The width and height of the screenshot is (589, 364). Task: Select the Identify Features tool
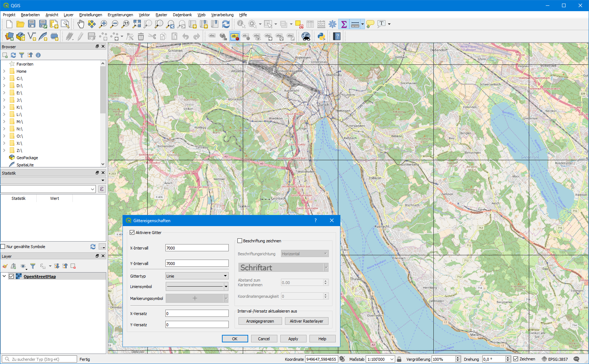pos(241,24)
